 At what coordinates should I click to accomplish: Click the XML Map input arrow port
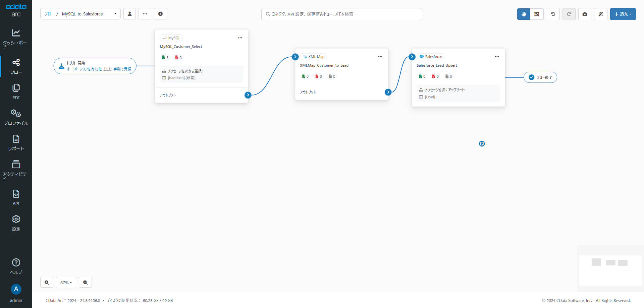[295, 57]
